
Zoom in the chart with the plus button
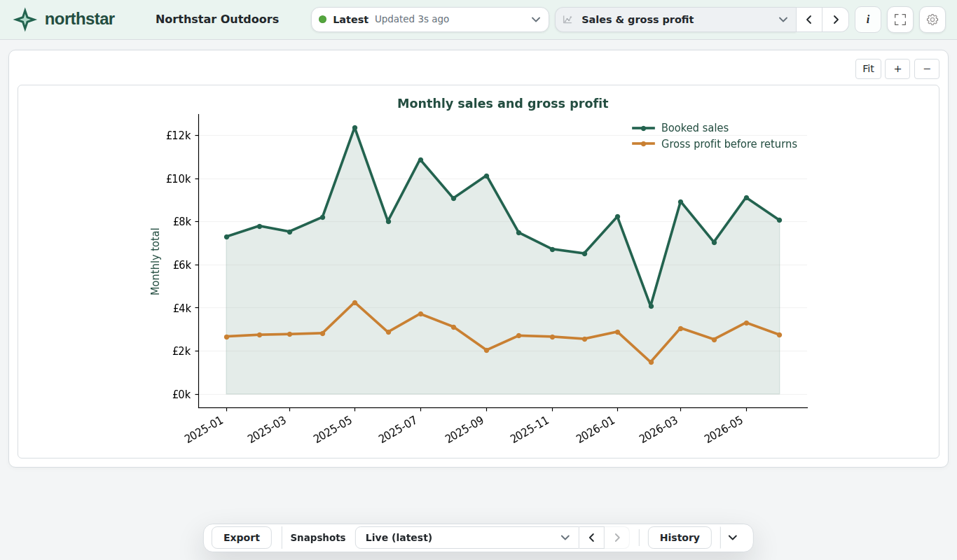[897, 69]
